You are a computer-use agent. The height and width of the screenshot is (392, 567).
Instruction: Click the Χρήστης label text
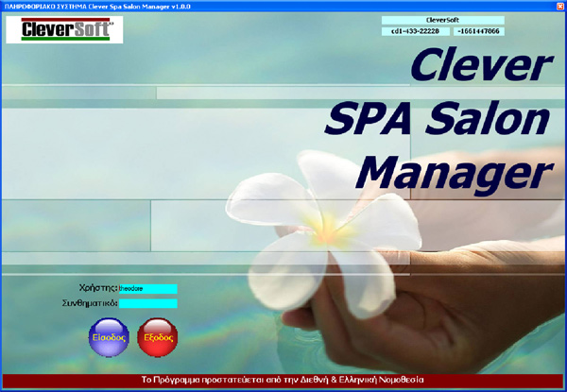point(99,288)
